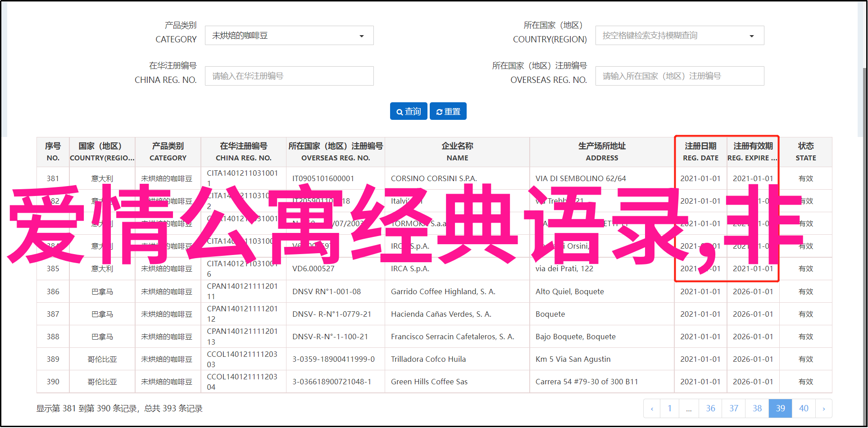This screenshot has height=428, width=868.
Task: Click the 企业名称 NAME column header
Action: pyautogui.click(x=457, y=152)
